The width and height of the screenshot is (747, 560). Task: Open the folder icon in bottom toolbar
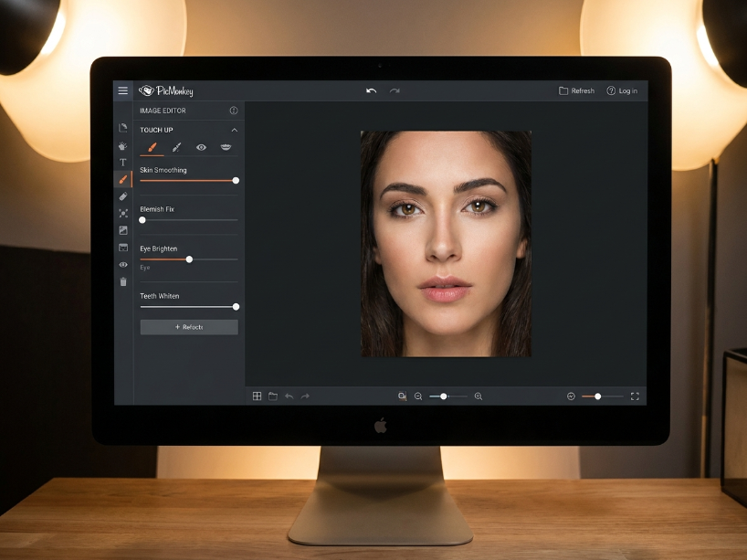click(273, 396)
